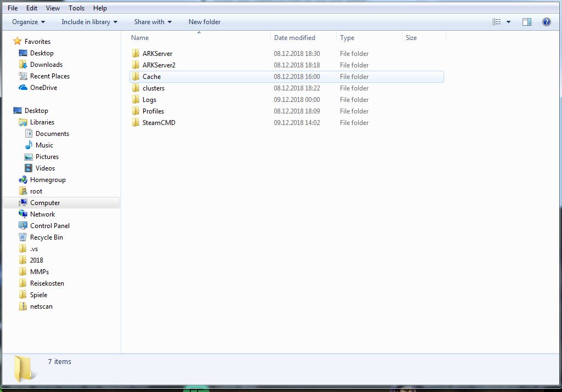
Task: Open the Edit menu
Action: pyautogui.click(x=32, y=8)
